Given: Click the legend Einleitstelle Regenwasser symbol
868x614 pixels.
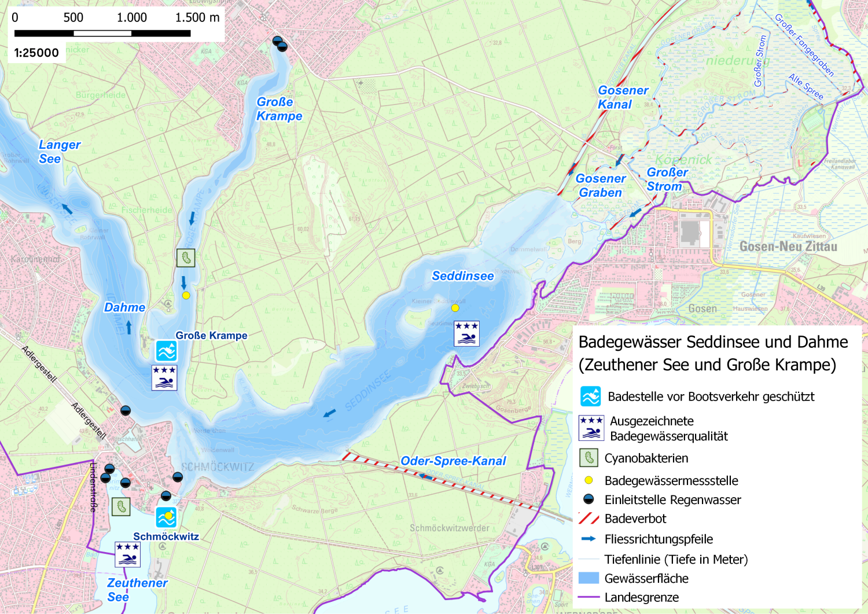Looking at the screenshot, I should (x=589, y=499).
